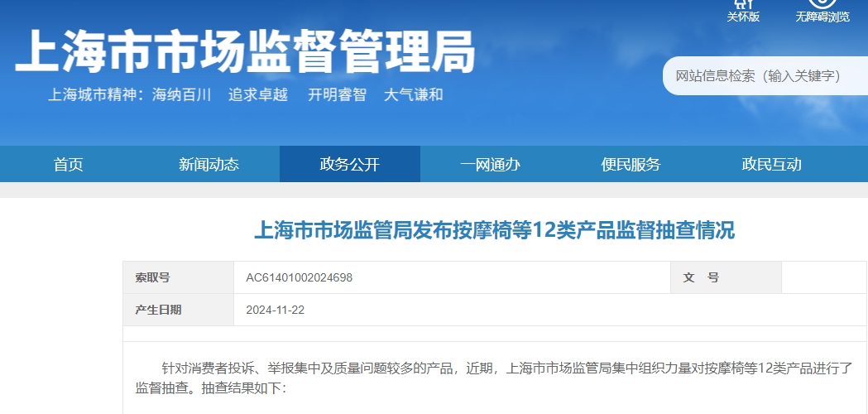Open the 一网通办 navigation tab
The image size is (868, 414).
490,164
